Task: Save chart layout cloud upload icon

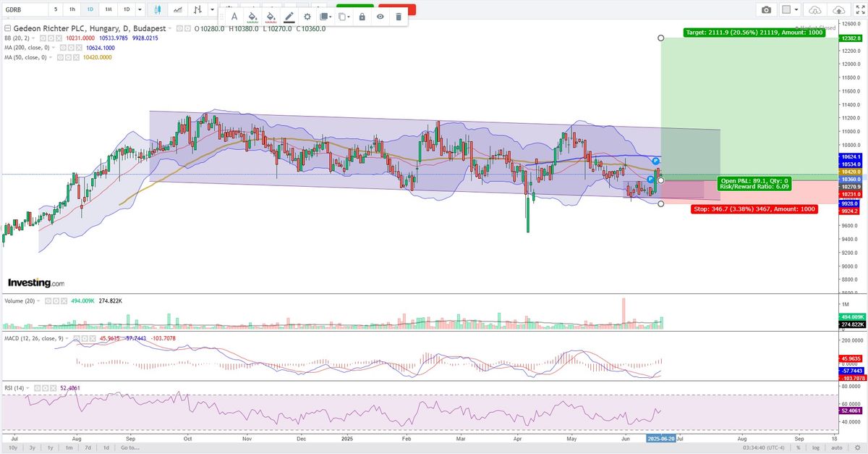Action: coord(838,10)
